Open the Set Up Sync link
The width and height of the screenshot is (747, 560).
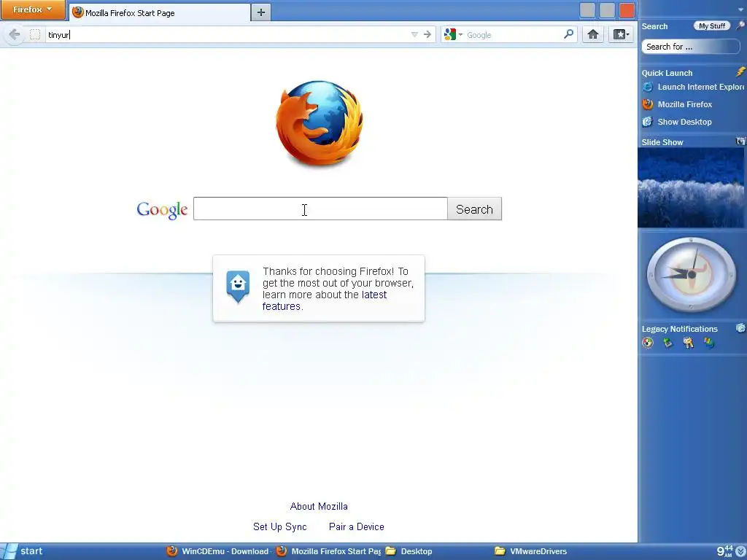coord(279,526)
